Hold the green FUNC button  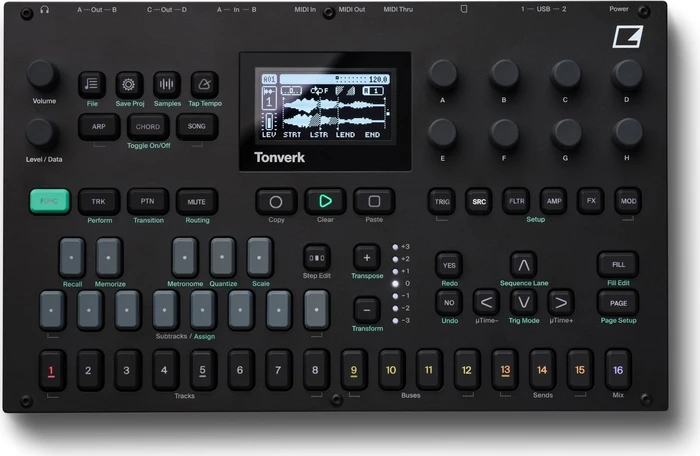point(50,201)
